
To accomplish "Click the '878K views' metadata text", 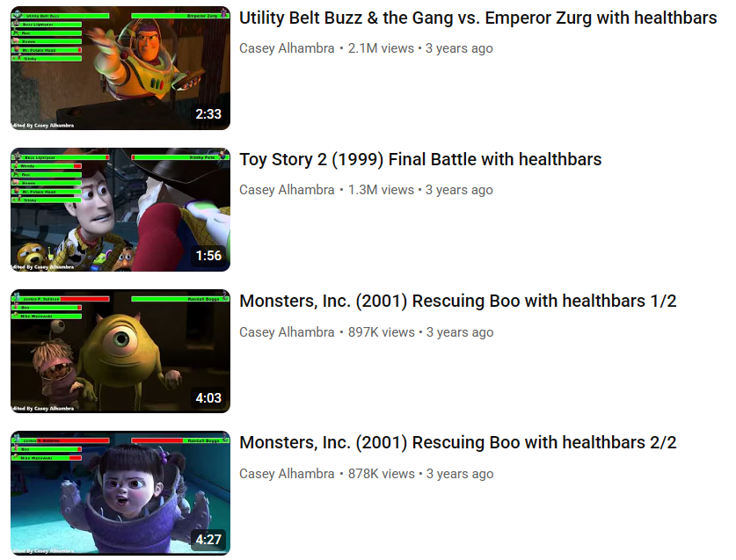I will [x=381, y=474].
